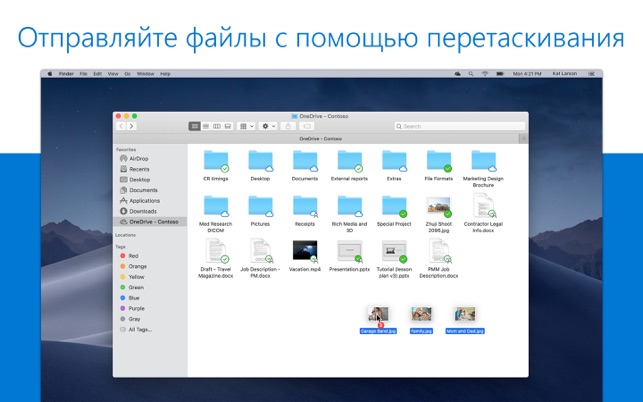Select the Special Project folder
Screen dimensions: 643x402
point(394,206)
